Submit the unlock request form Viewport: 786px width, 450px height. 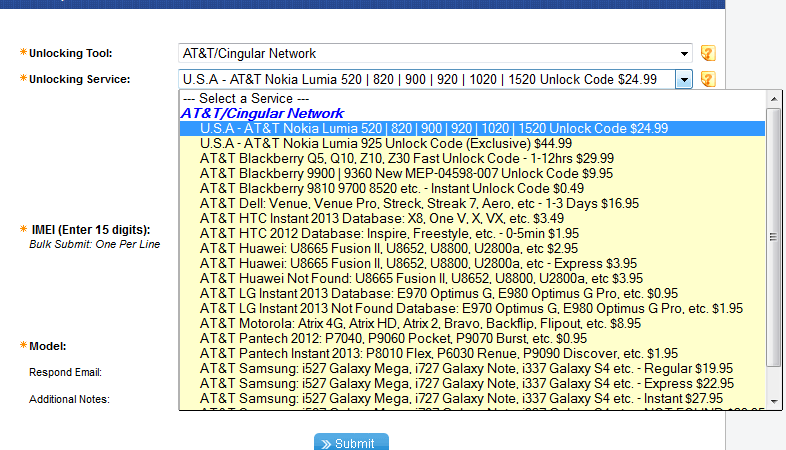[x=351, y=442]
